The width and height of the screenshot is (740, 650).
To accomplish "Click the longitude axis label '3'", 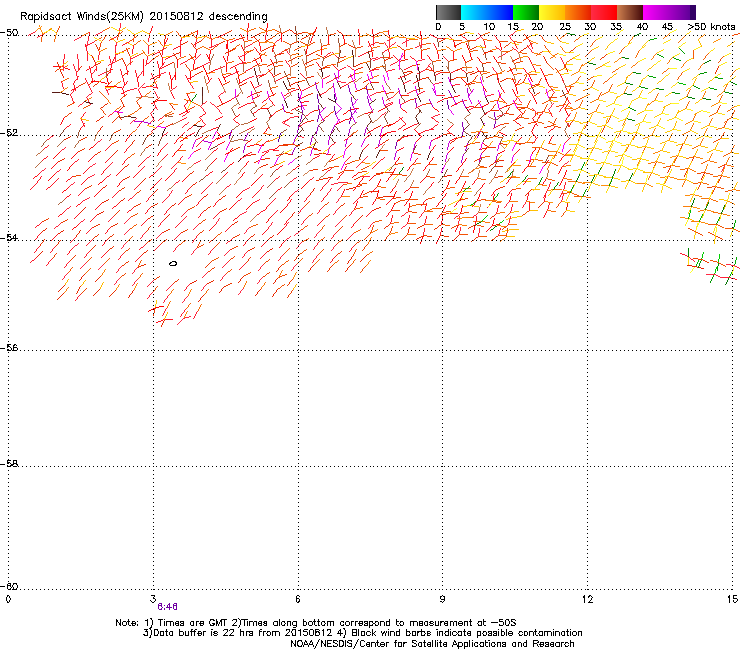I will point(153,599).
